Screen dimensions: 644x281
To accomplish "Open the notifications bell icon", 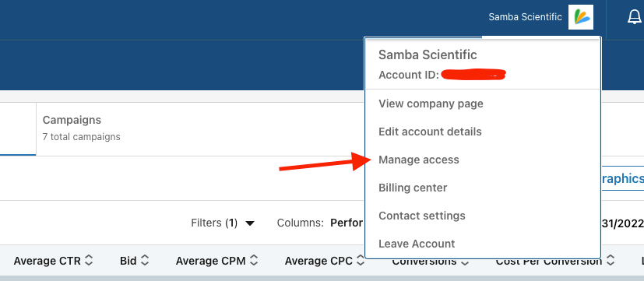I will (635, 17).
